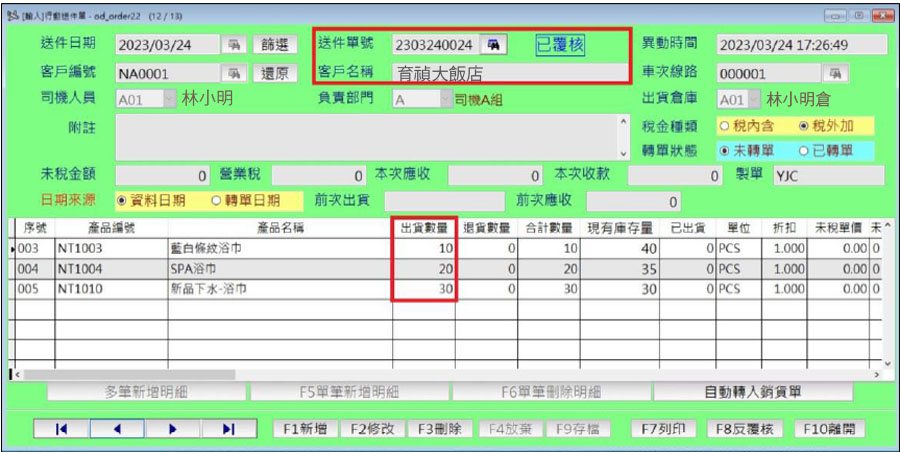Click F3刪除 button
This screenshot has height=452, width=900.
tap(440, 428)
